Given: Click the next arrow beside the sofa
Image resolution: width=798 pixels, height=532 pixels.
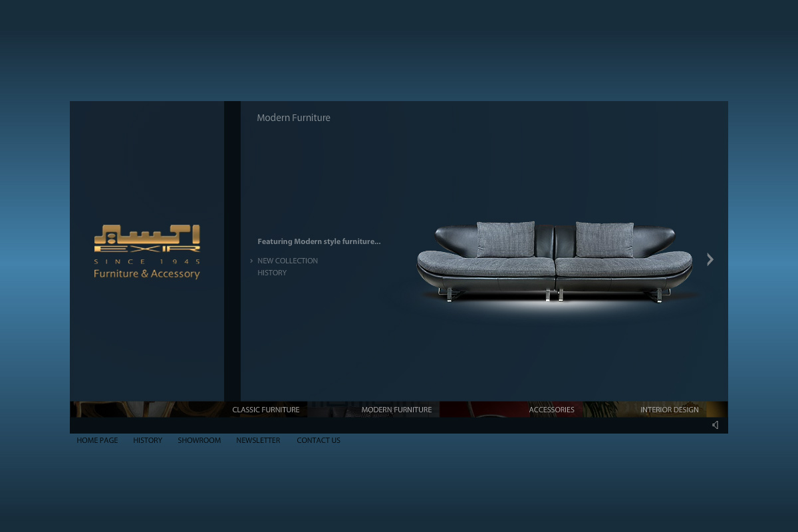Looking at the screenshot, I should tap(710, 259).
